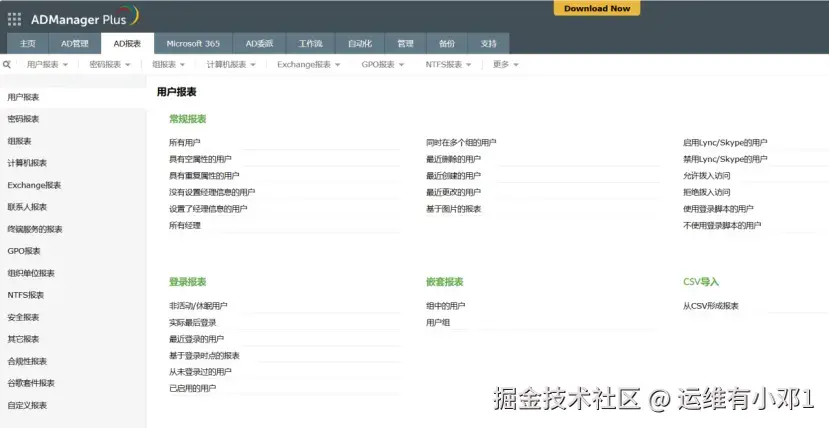Open the 具有重复属性的用户 report
830x428 pixels.
[204, 176]
